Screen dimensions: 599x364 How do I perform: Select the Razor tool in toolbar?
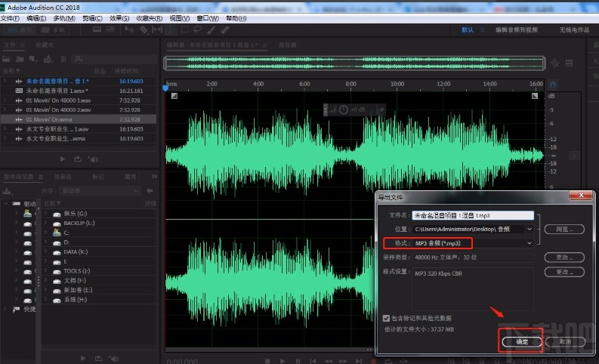click(144, 30)
